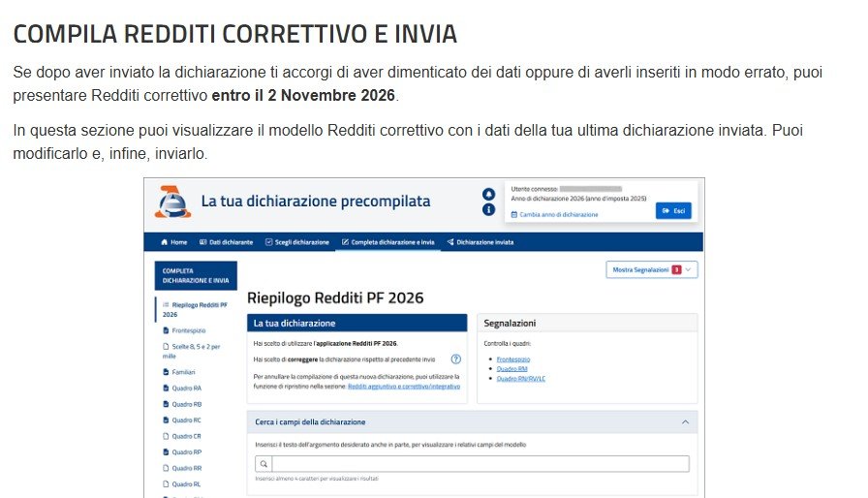This screenshot has height=498, width=868.
Task: Click the magnifier search icon
Action: click(263, 464)
